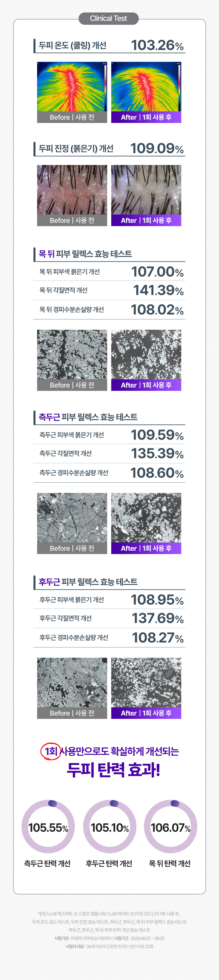This screenshot has width=219, height=980.
Task: Select the scalp redness After microscope photo
Action: (x=146, y=190)
